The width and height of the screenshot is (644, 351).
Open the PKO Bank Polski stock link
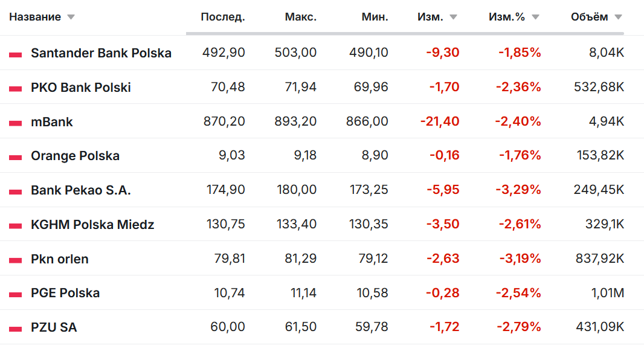pos(81,88)
